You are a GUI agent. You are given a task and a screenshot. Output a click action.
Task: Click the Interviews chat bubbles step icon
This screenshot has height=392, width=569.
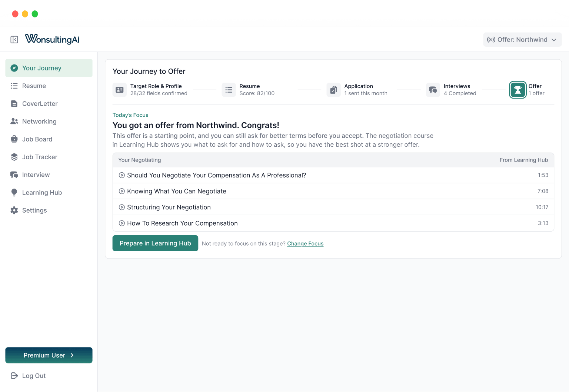433,90
